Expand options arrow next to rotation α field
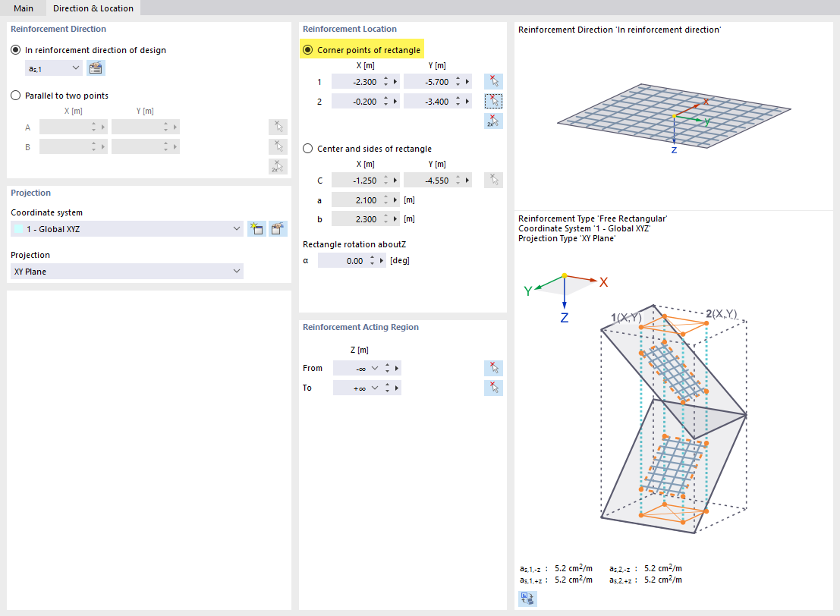Viewport: 840px width, 616px height. [382, 261]
